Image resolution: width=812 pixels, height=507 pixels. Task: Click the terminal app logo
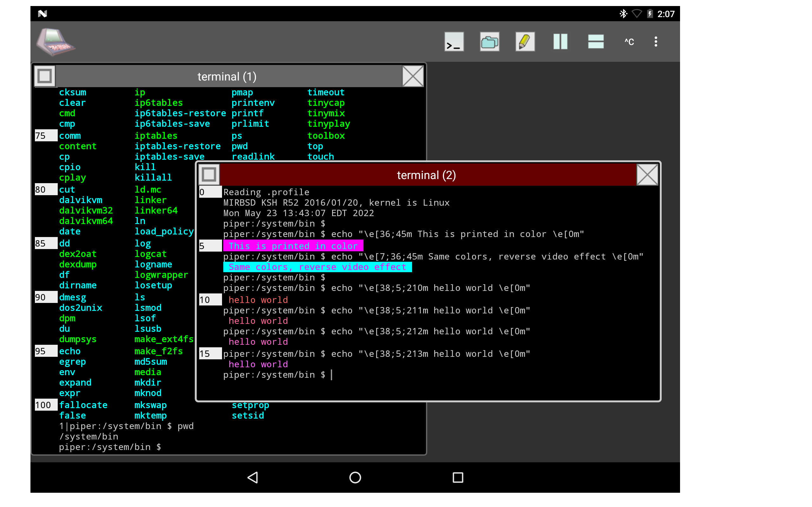(56, 41)
